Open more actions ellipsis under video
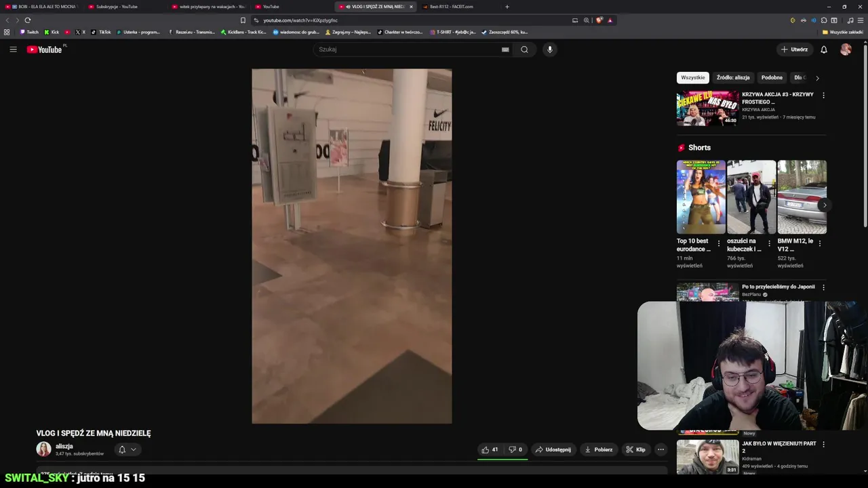The height and width of the screenshot is (488, 868). tap(660, 449)
